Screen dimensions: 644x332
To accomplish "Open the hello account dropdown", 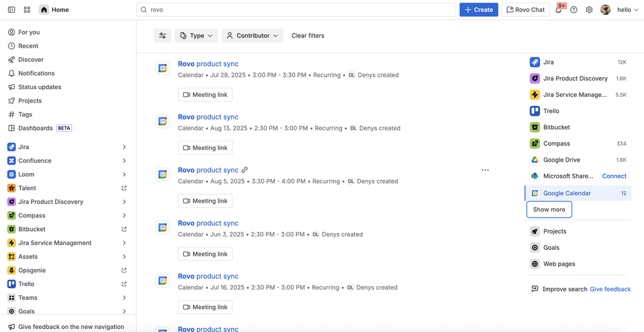I will (628, 10).
